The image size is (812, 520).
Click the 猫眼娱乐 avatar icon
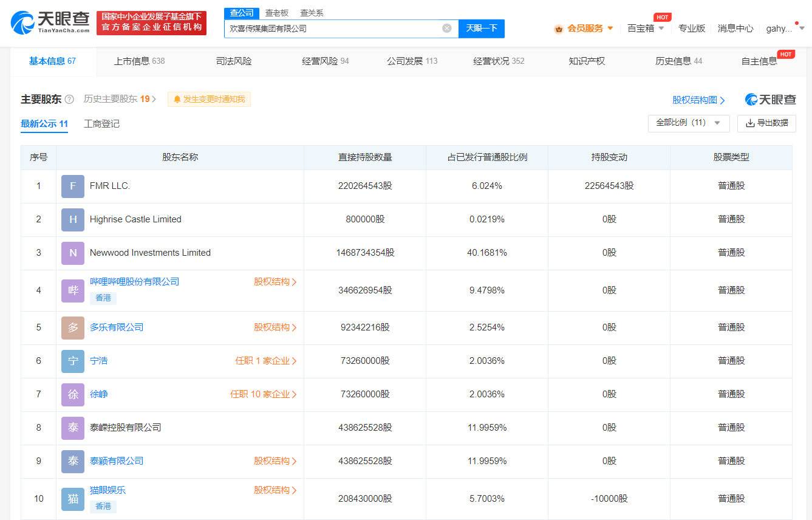(x=72, y=498)
